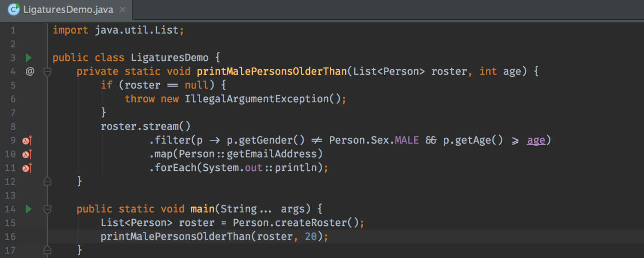
Task: Select line number 9 in the gutter
Action: [x=13, y=140]
